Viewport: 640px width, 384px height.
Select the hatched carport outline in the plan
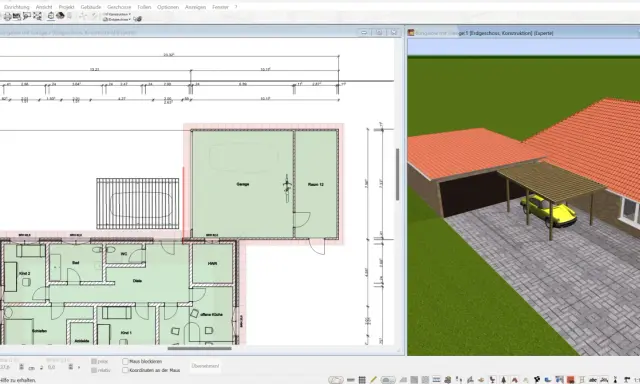pos(138,203)
